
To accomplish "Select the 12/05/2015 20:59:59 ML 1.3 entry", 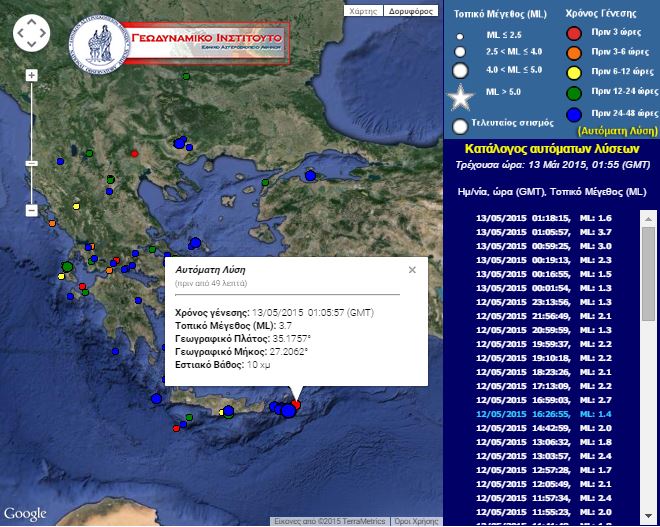I will pyautogui.click(x=543, y=330).
